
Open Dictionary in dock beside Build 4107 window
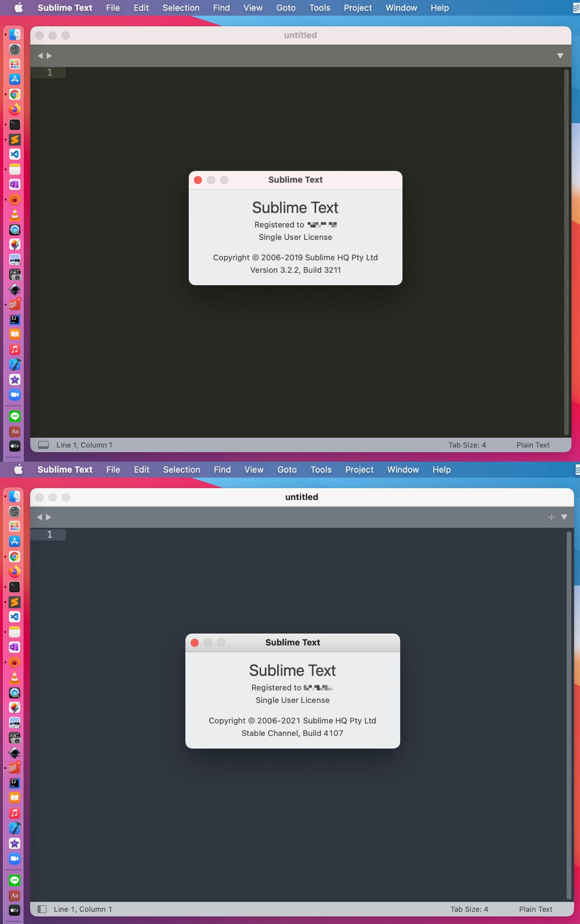tap(15, 895)
